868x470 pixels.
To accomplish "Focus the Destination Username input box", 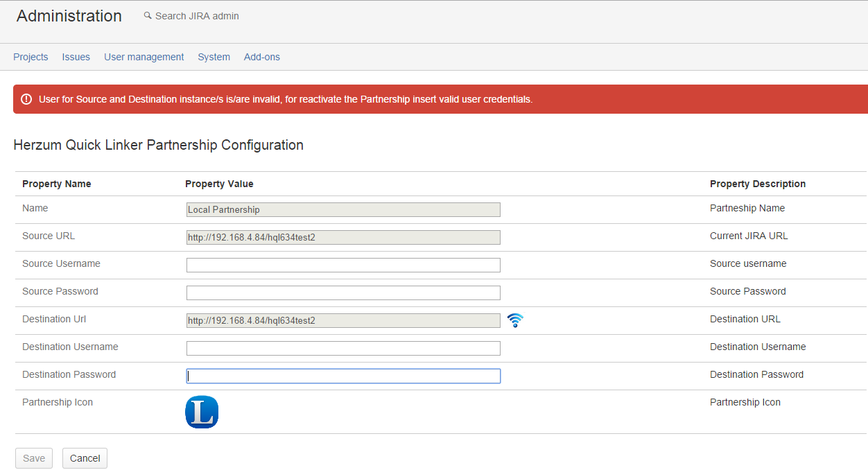I will [343, 348].
